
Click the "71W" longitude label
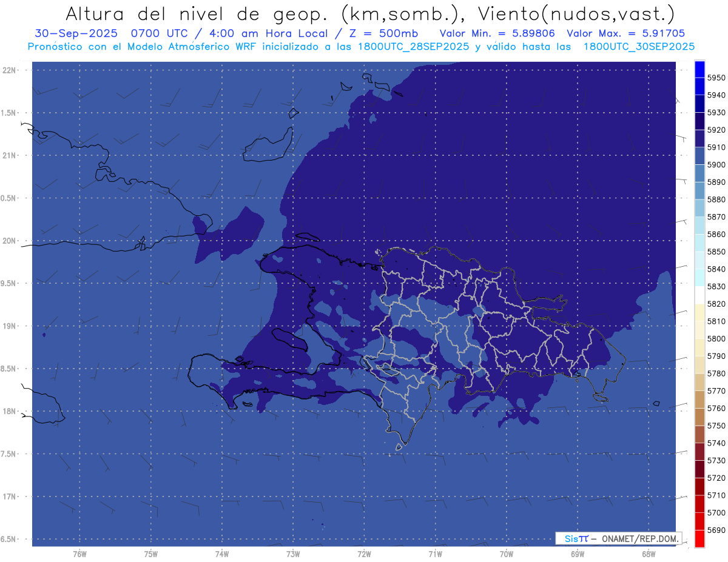point(435,554)
